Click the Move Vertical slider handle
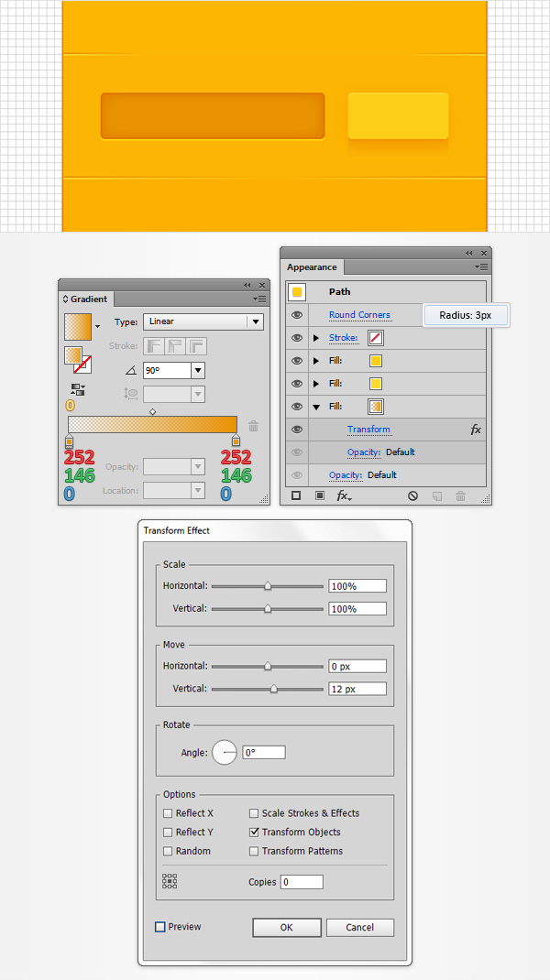Screen dimensions: 550x980 [273, 689]
